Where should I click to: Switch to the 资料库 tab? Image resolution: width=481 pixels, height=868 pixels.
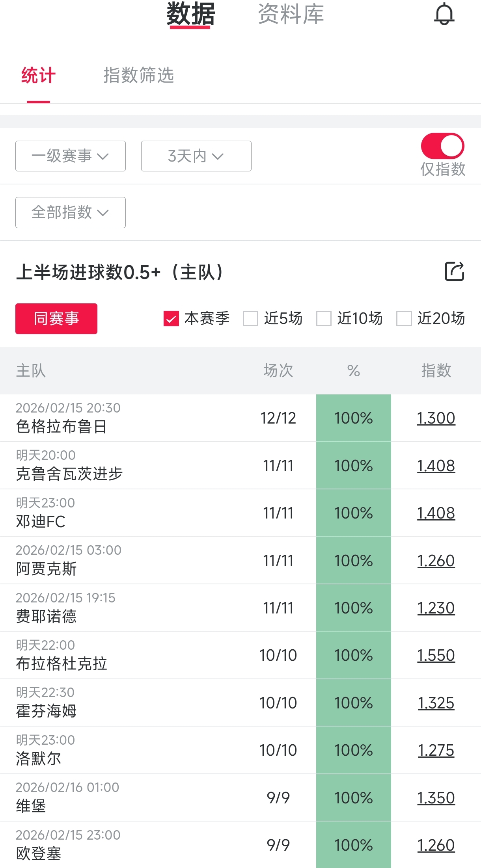pyautogui.click(x=291, y=15)
